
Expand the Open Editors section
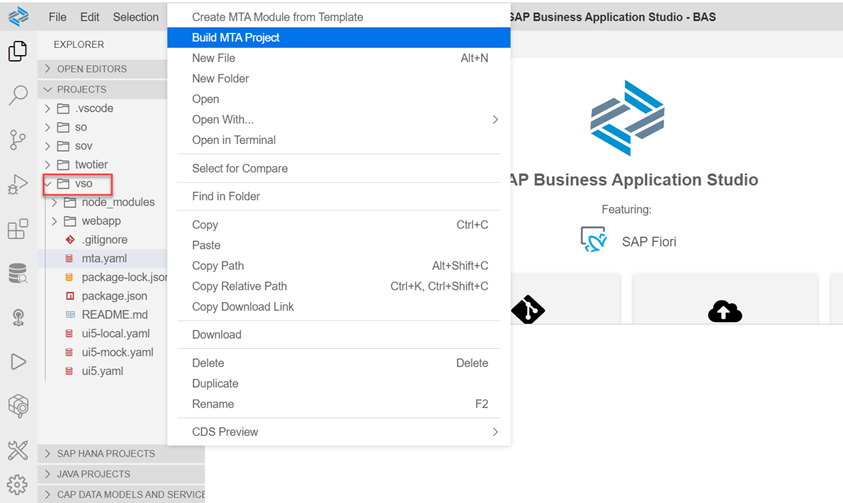click(x=102, y=69)
